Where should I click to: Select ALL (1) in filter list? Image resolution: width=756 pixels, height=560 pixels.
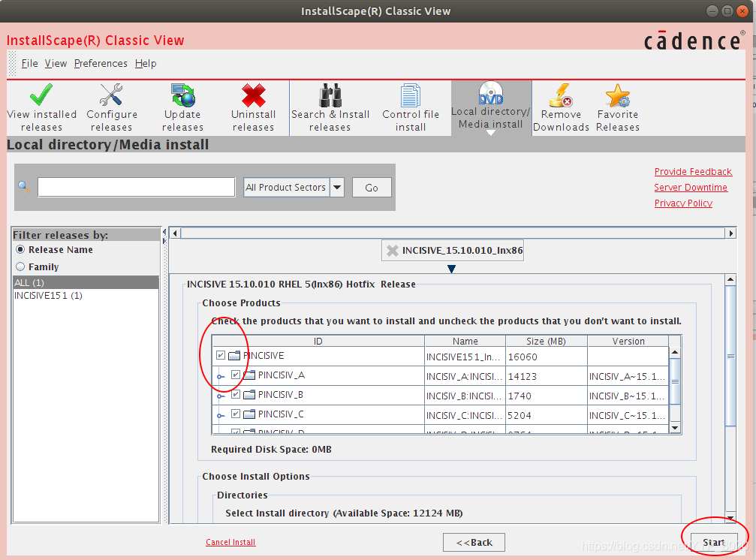(x=86, y=282)
